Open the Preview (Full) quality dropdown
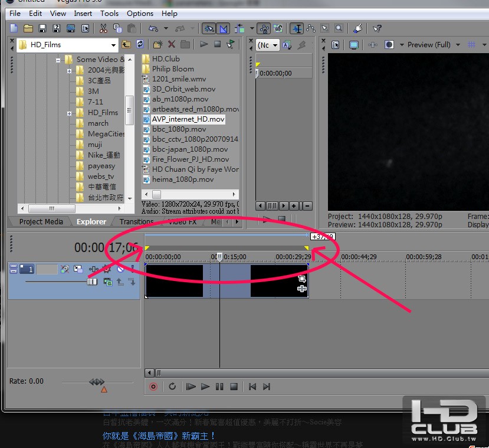Image resolution: width=489 pixels, height=448 pixels. 458,45
